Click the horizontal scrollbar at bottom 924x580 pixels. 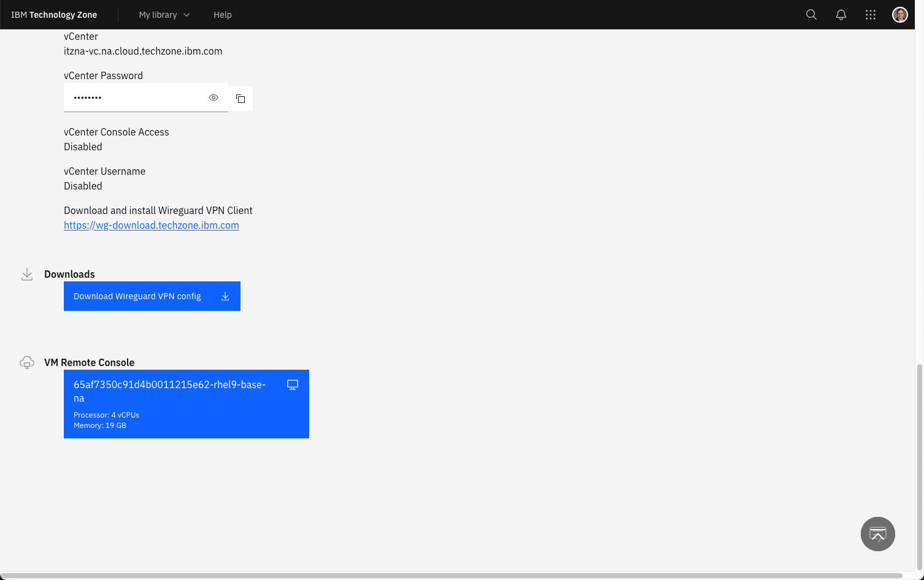point(451,576)
